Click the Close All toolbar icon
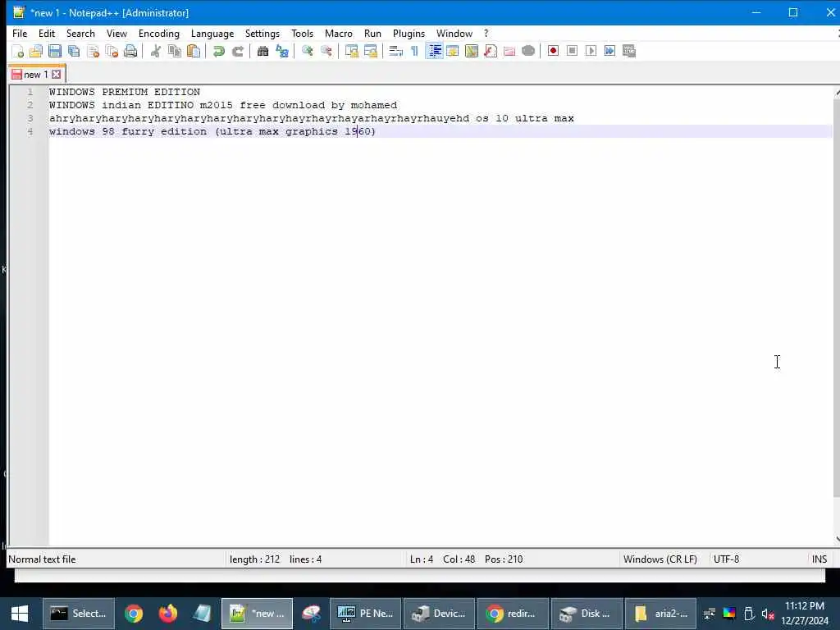The width and height of the screenshot is (840, 630). point(112,51)
